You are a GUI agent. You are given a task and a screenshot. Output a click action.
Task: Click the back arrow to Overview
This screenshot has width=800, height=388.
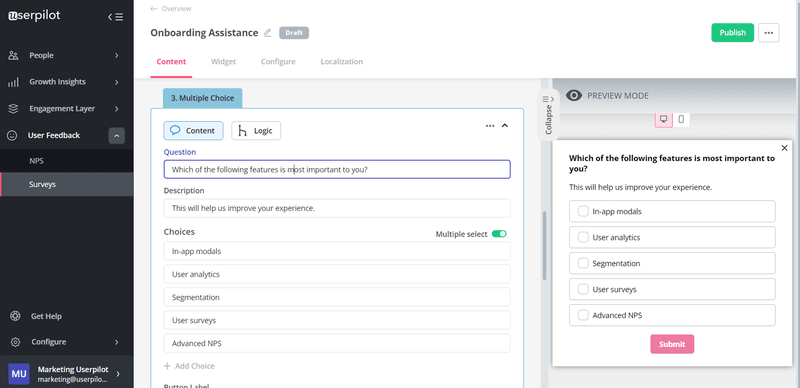point(154,9)
